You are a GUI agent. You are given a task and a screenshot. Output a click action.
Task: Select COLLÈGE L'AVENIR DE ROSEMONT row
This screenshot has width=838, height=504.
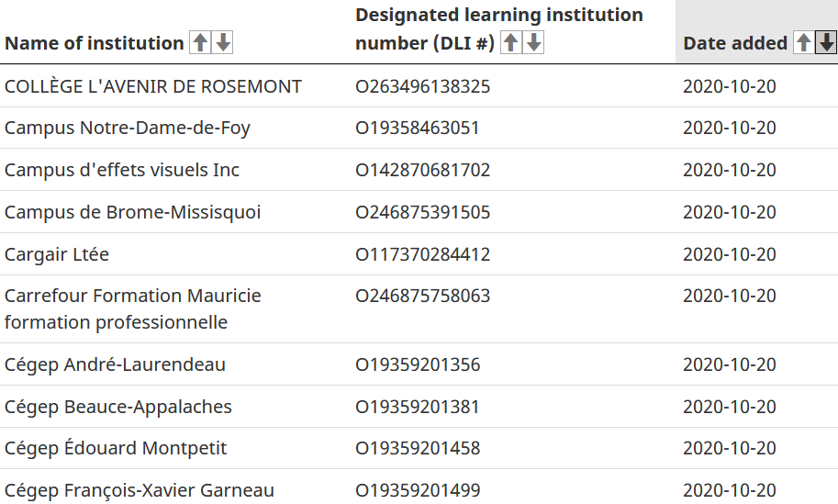click(419, 86)
